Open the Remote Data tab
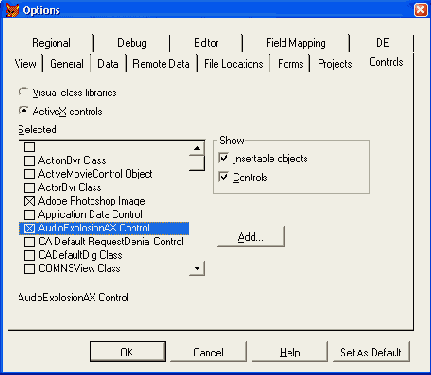 coord(161,64)
